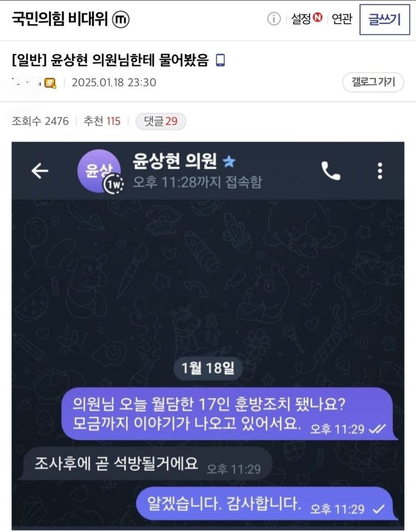Jump to comments via 댓글 29
The width and height of the screenshot is (416, 532).
(x=161, y=121)
